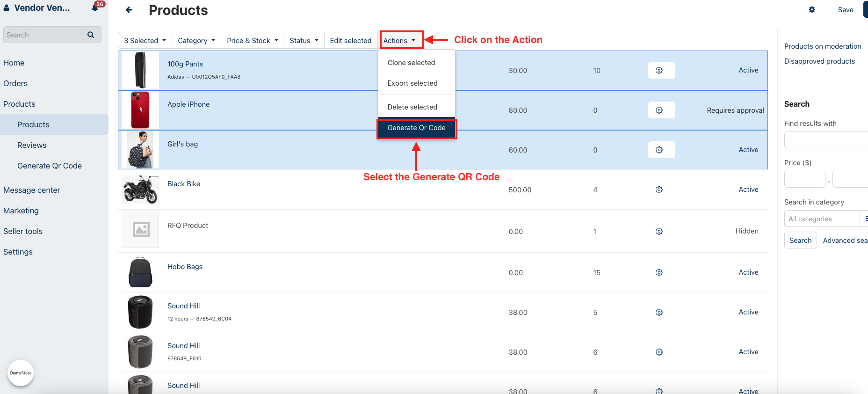The width and height of the screenshot is (868, 394).
Task: Open gear menu for Black Bike row
Action: [659, 190]
